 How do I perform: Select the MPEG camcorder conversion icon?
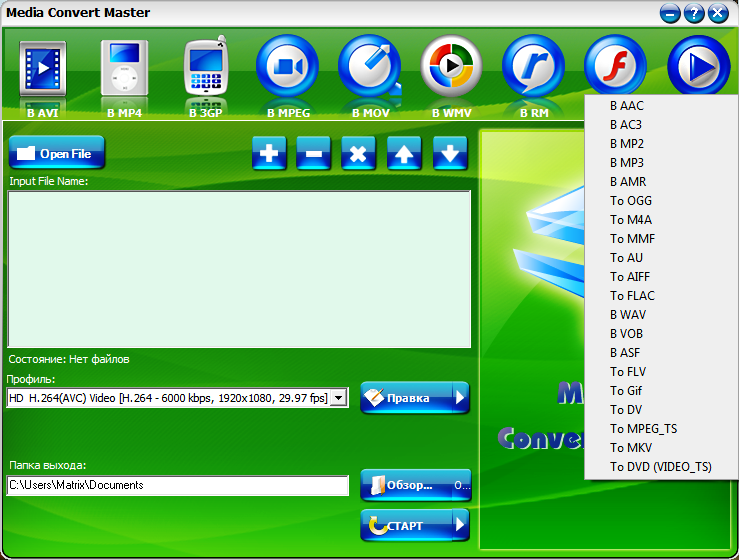pyautogui.click(x=287, y=66)
